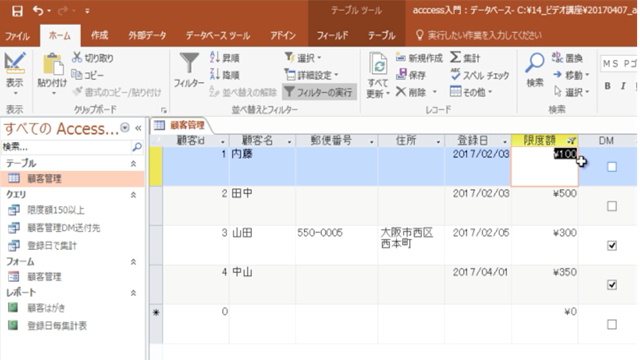Click 削除 delete record

point(411,92)
